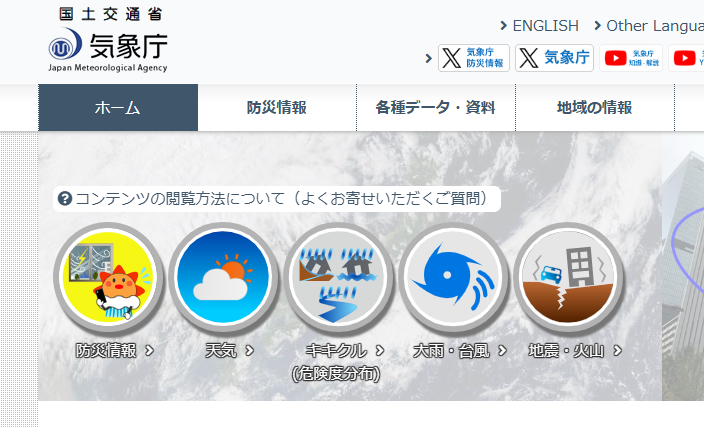Expand the 地域の情報 navigation menu
Screen dimensions: 704x427
tap(595, 108)
